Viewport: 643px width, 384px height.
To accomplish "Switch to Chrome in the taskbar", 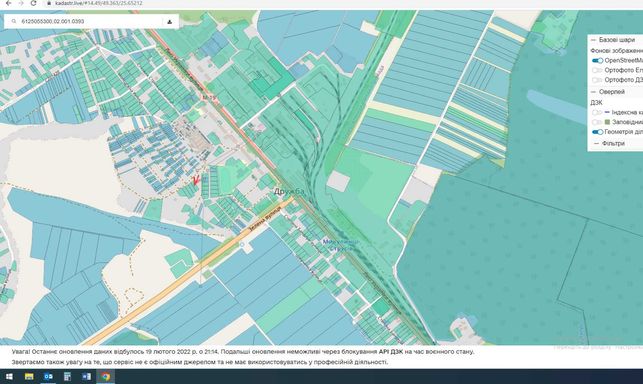I will click(x=106, y=376).
